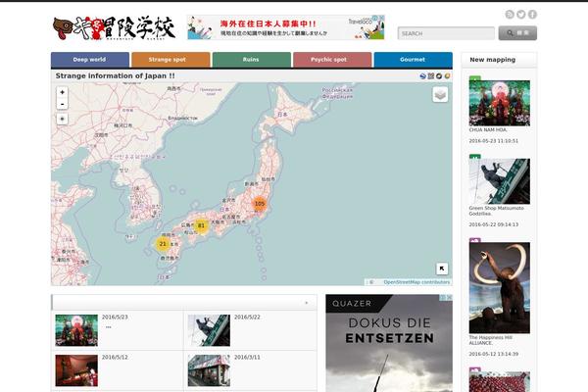Open the Ruins tab
Screen dimensions: 588x392
point(251,60)
